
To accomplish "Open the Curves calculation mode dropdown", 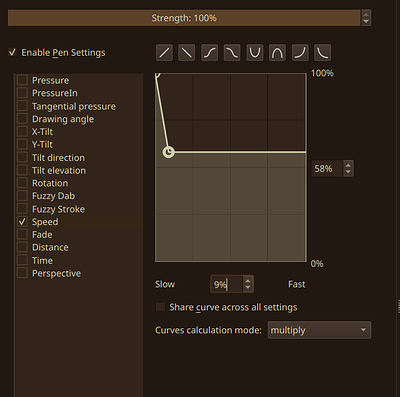I will 319,330.
